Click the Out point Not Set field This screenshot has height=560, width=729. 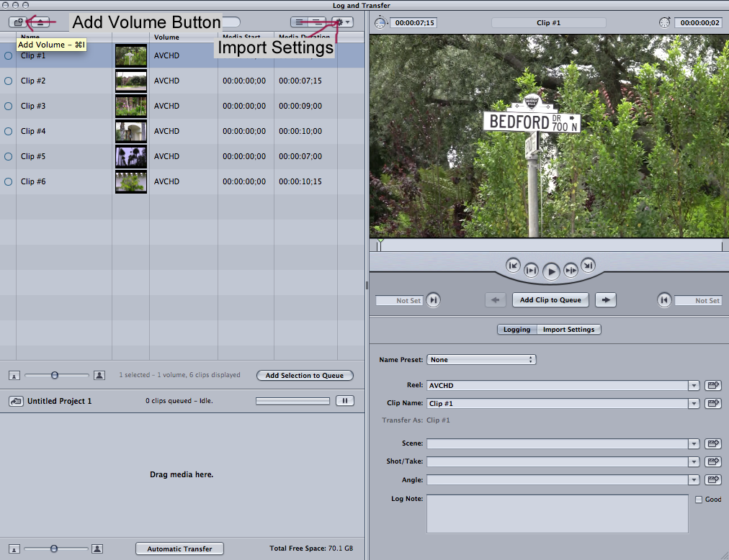click(698, 301)
